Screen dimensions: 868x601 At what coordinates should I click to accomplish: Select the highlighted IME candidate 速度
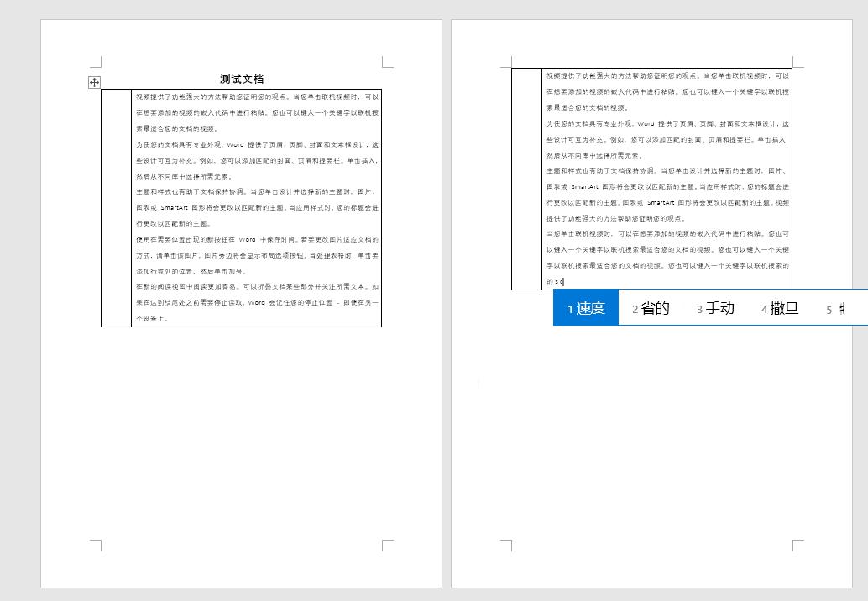(586, 307)
